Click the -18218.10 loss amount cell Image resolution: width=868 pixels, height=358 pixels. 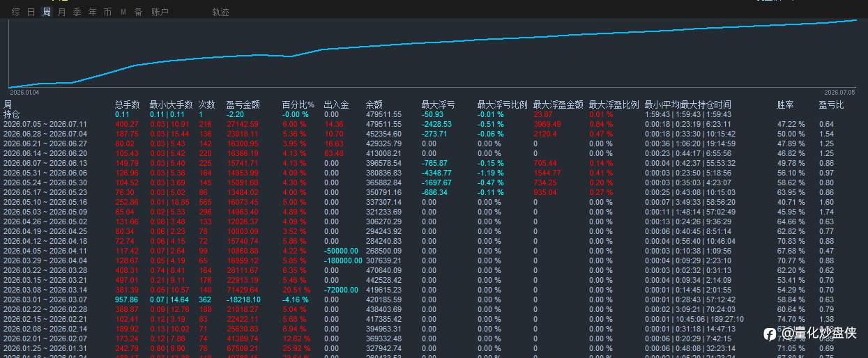click(x=243, y=299)
